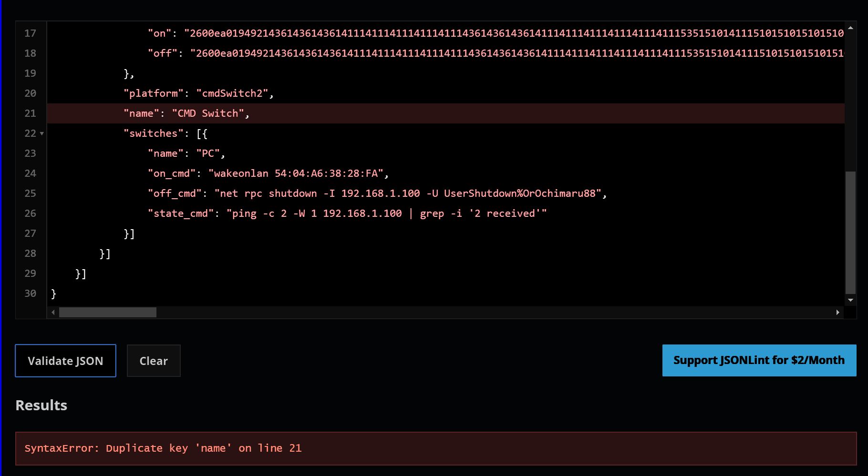Click the horizontal scrollbar right arrow

[837, 313]
